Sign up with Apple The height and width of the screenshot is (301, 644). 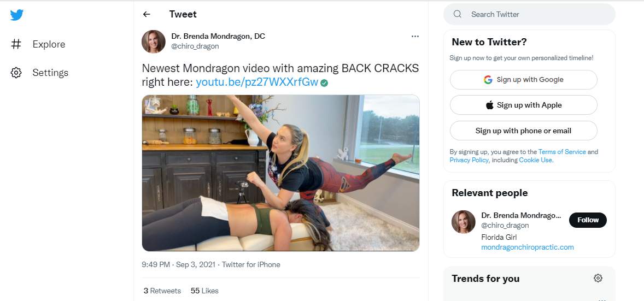523,105
